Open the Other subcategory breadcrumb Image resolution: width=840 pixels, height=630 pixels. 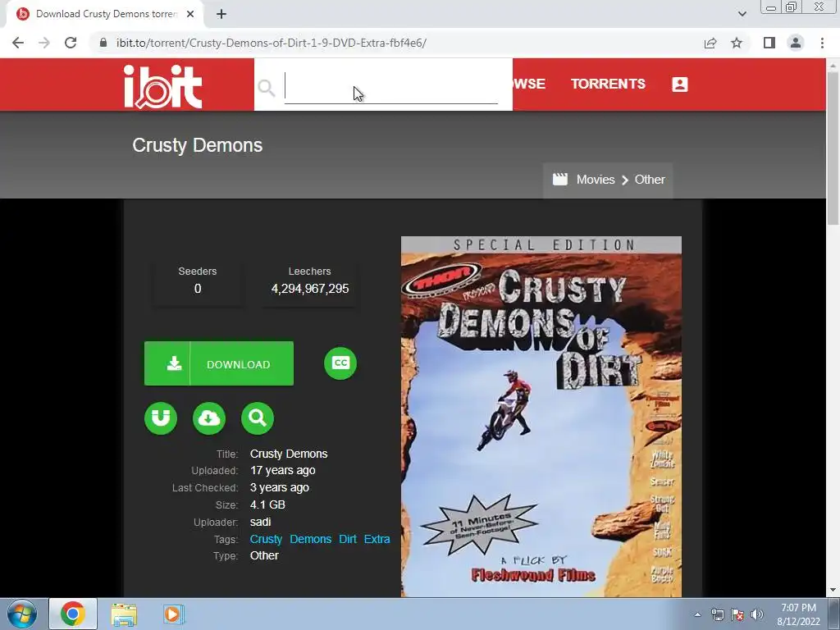(650, 180)
